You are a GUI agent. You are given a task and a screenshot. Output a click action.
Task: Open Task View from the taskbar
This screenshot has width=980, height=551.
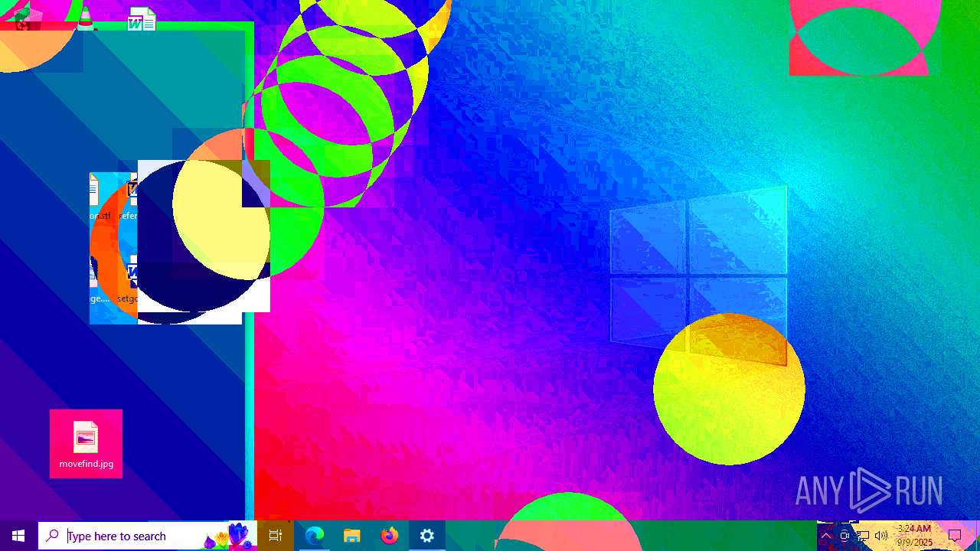coord(276,536)
